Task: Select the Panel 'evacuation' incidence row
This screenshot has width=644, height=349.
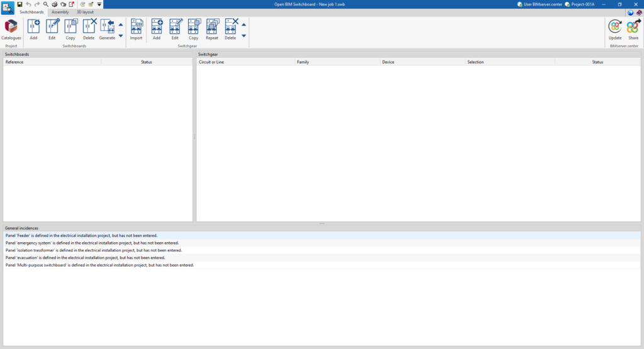Action: coord(322,258)
